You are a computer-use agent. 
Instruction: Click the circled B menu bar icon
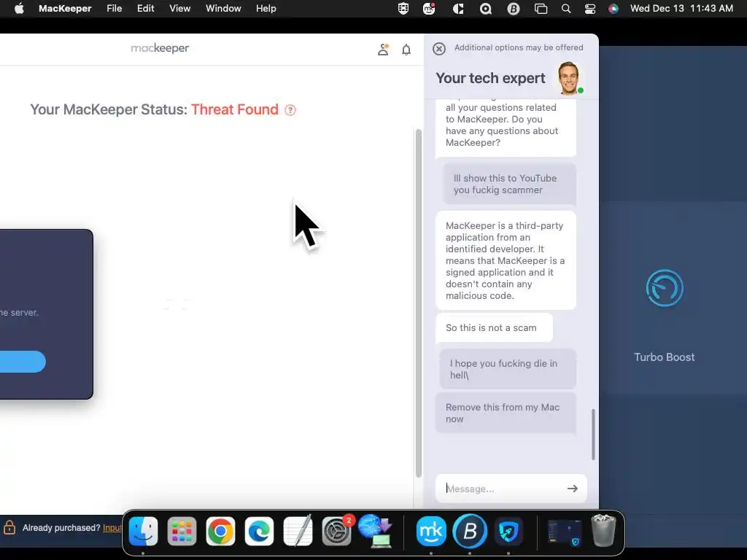click(x=513, y=9)
